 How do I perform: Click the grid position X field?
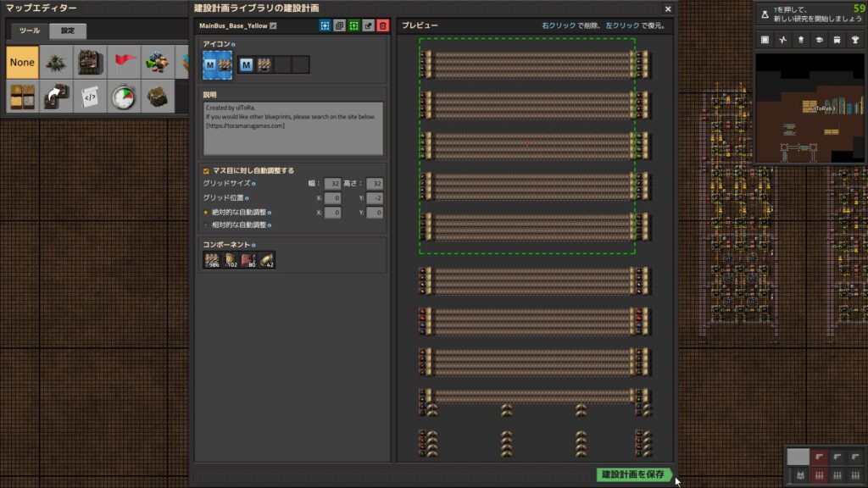332,198
